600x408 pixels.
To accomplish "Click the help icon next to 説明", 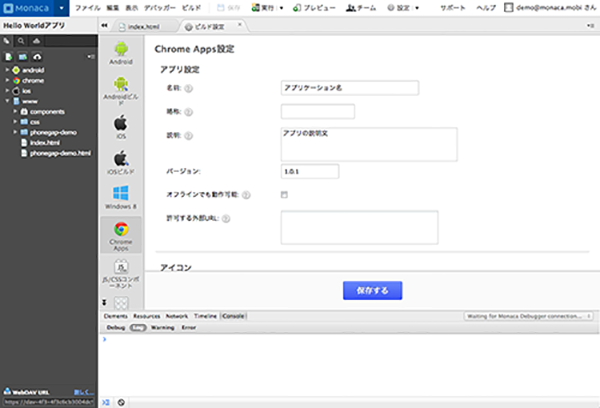I will 189,134.
